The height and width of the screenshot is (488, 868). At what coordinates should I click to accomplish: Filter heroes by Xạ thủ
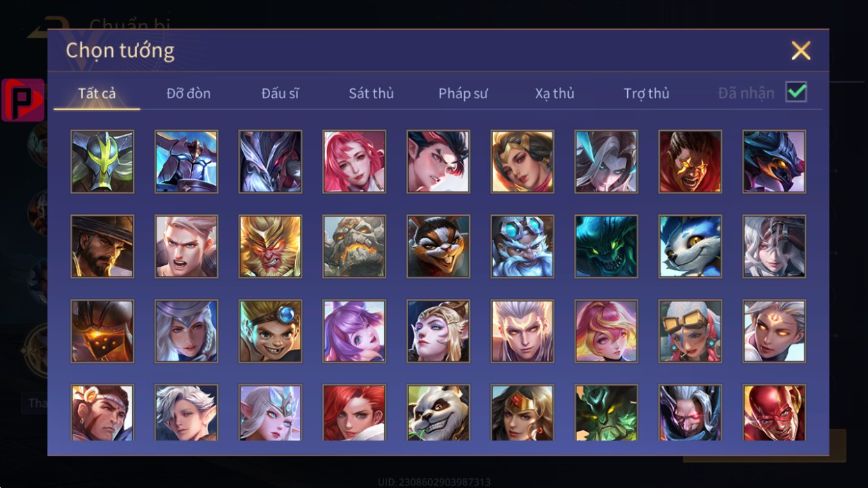click(x=555, y=93)
